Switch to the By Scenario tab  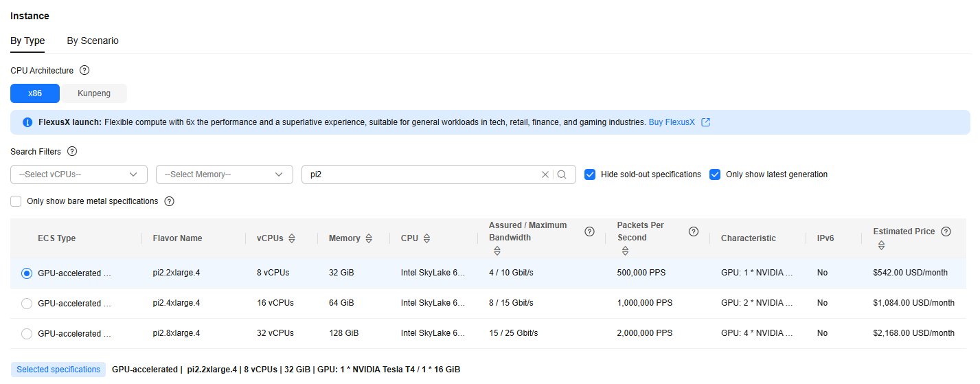[93, 41]
